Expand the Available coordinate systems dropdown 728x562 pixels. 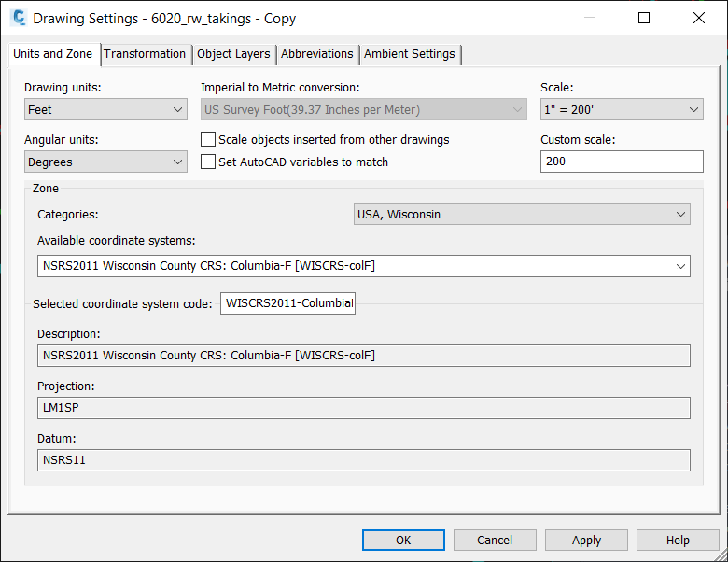[364, 266]
